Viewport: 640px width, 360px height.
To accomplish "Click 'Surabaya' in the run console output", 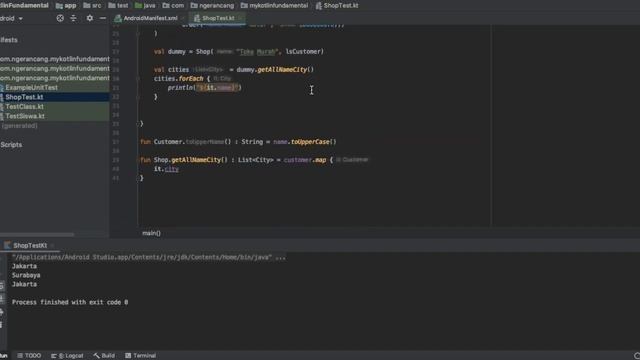I will pos(26,275).
